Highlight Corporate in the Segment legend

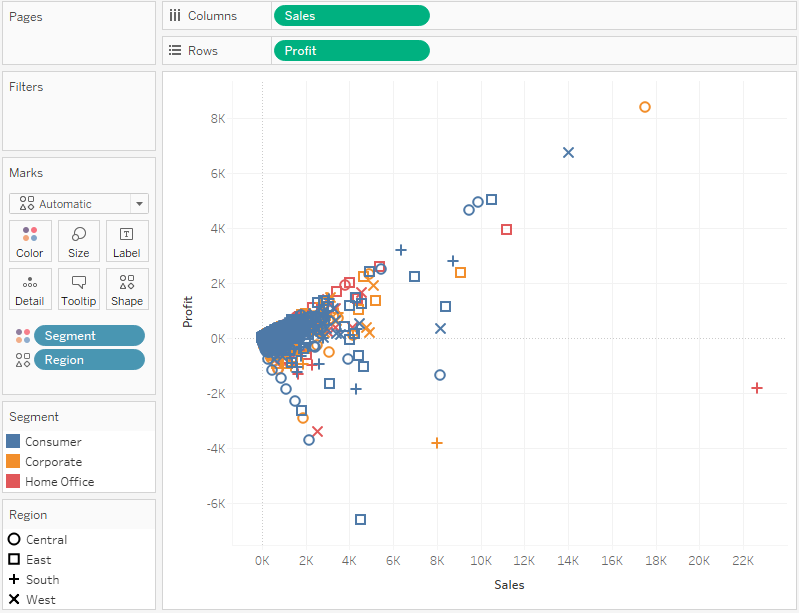click(53, 462)
